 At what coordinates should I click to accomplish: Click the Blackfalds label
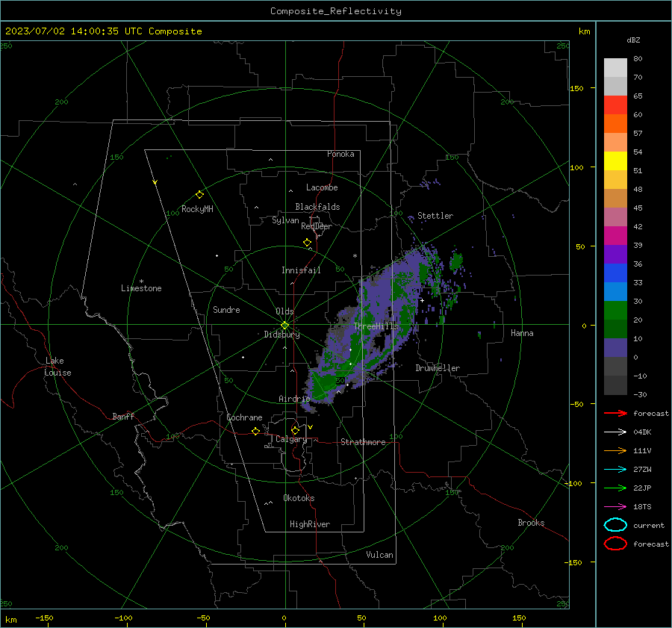317,207
